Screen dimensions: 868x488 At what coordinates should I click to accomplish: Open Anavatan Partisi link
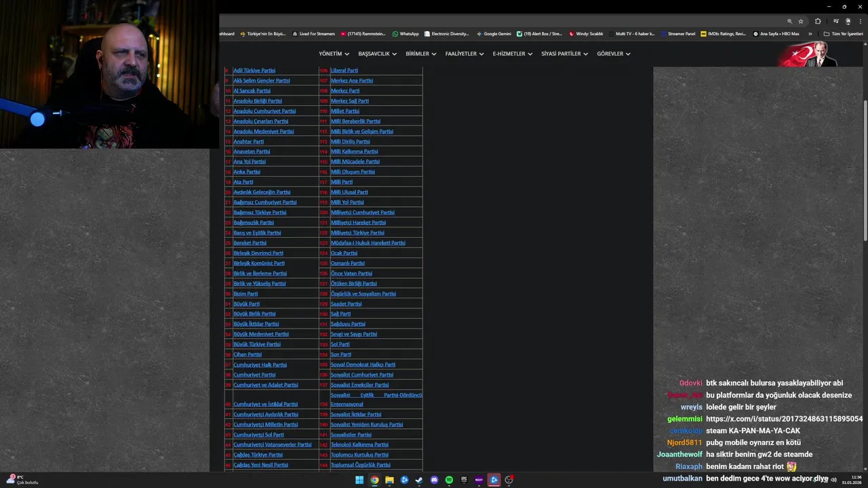(252, 152)
